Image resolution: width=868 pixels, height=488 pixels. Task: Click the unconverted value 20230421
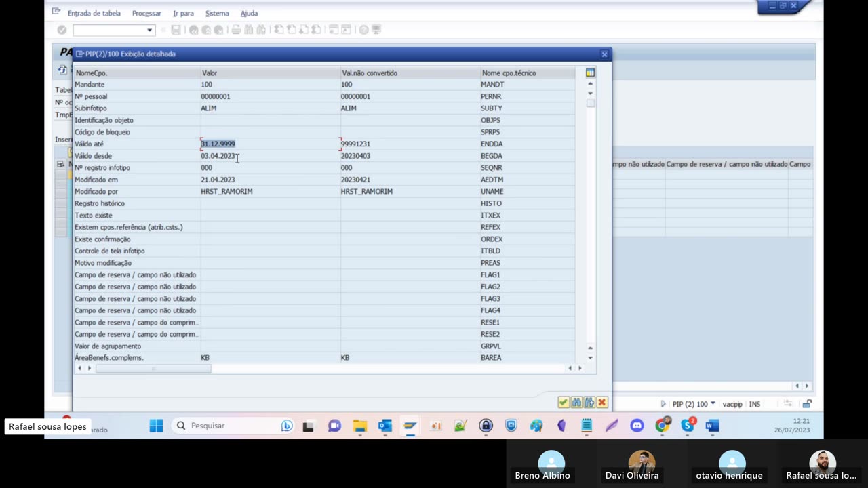pos(355,180)
